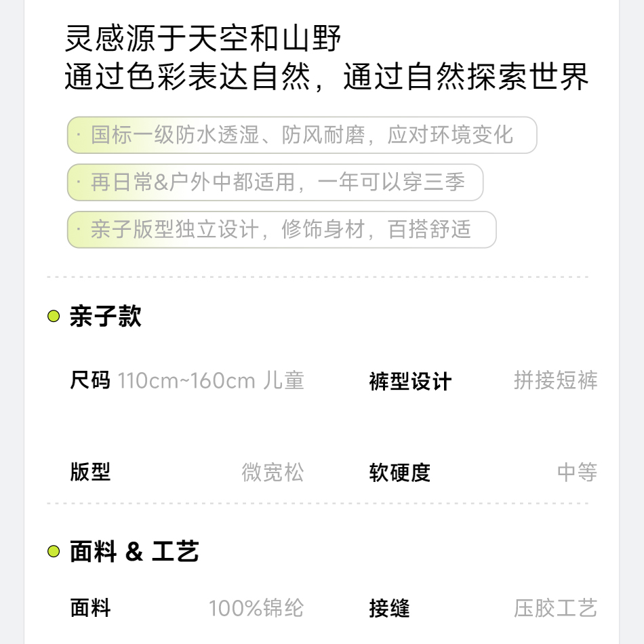Viewport: 644px width, 644px height.
Task: Click the green dot beside 面料 & 工艺
Action: (x=54, y=552)
